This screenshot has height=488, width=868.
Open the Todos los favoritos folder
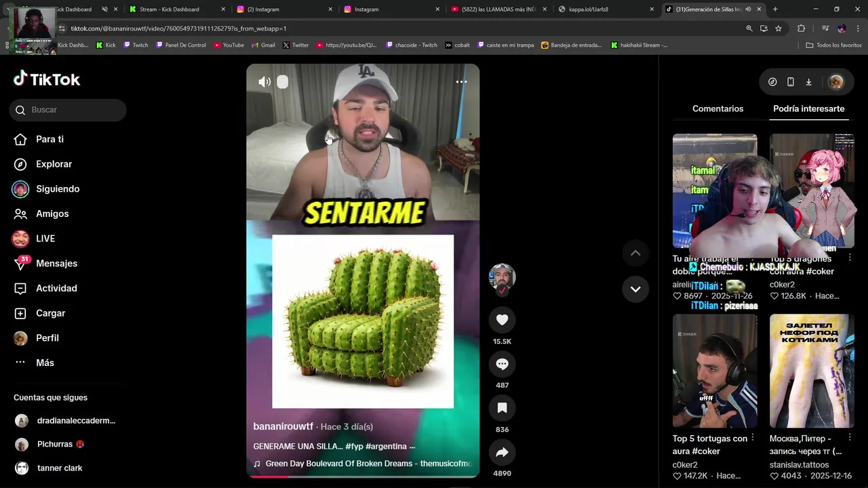click(834, 45)
